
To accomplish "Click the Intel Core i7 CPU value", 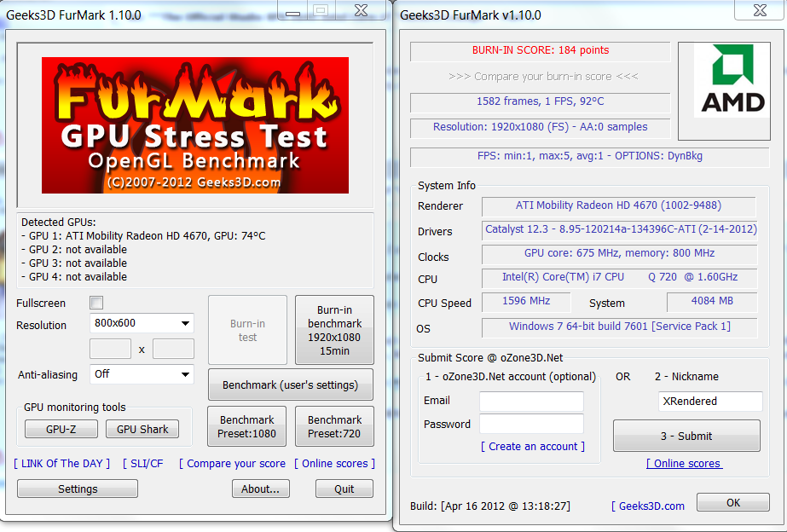I will click(x=620, y=278).
